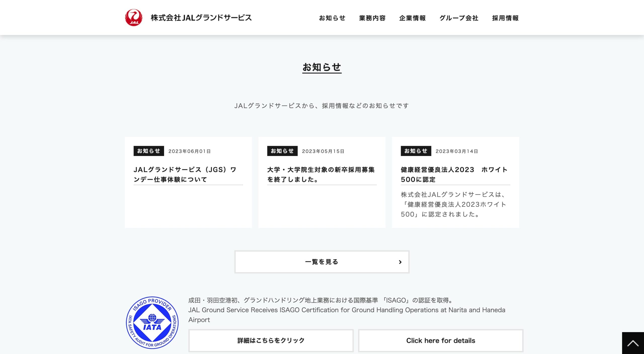Click the date text 2023年05月15日
This screenshot has height=354, width=644.
pos(323,151)
